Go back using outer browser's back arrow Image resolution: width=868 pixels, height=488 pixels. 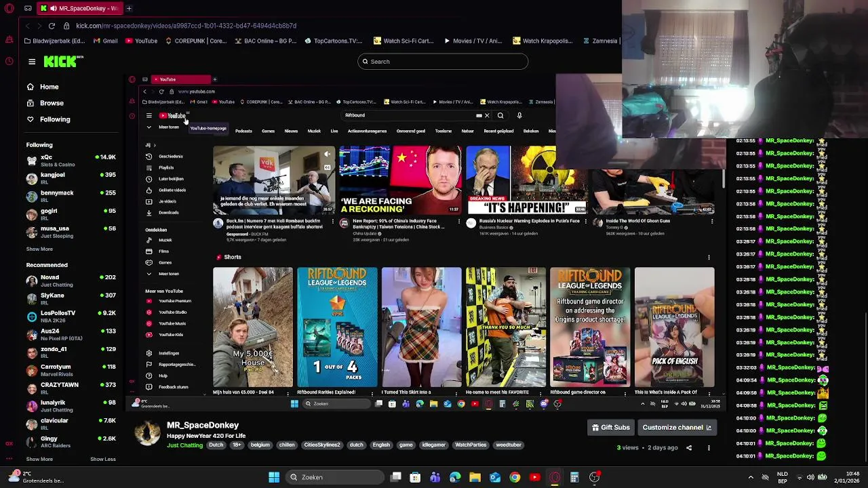click(x=28, y=26)
